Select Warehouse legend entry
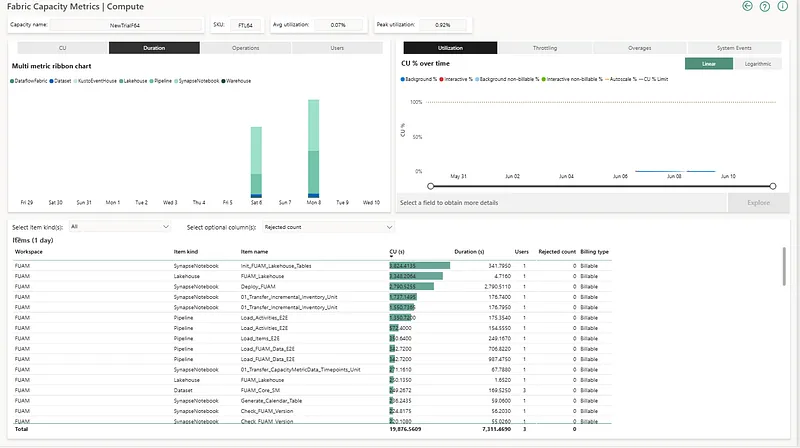Screen dimensions: 800x448 (236, 81)
